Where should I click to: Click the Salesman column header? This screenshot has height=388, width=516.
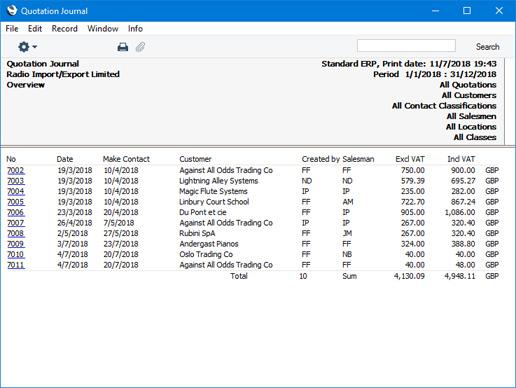(358, 159)
